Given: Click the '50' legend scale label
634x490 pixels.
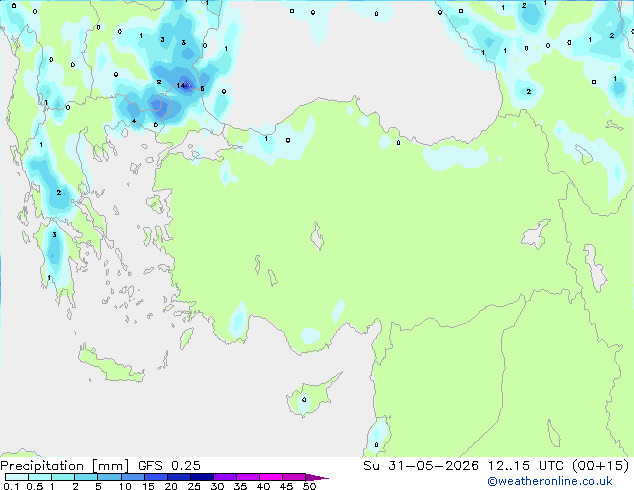Looking at the screenshot, I should coord(309,486).
